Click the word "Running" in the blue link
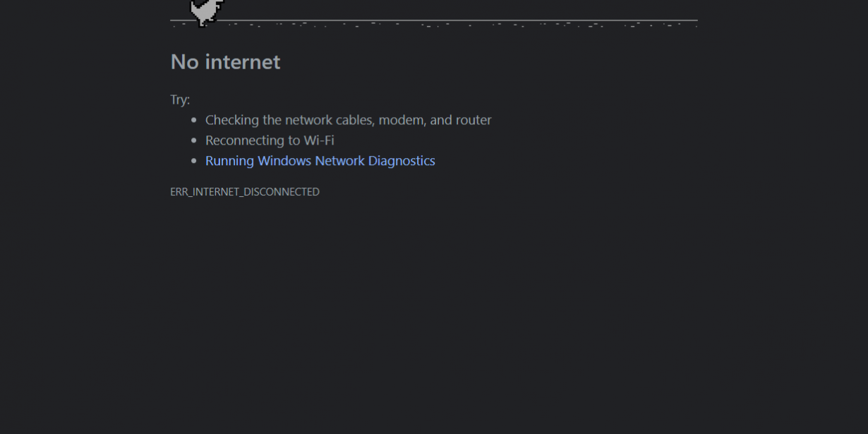Screen dimensions: 868x434 [x=229, y=161]
